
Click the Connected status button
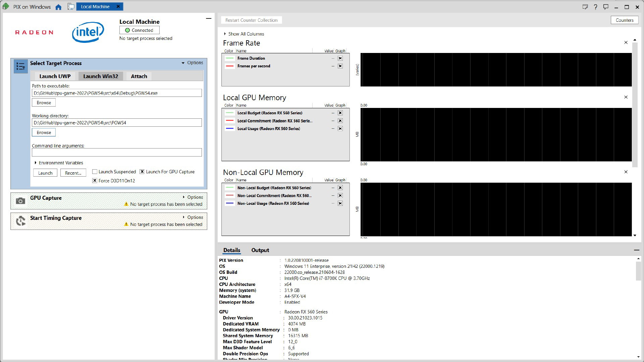[140, 30]
